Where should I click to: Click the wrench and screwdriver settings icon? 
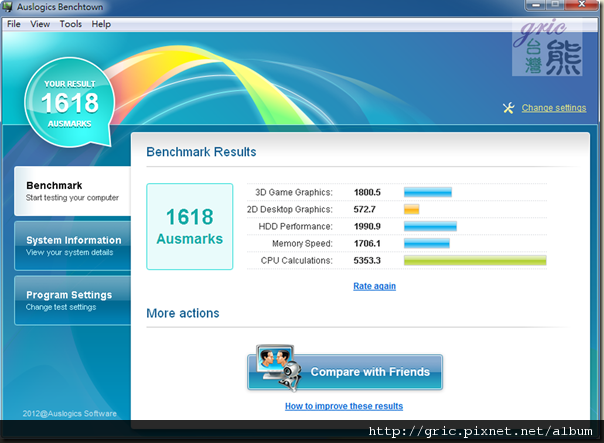pos(508,108)
